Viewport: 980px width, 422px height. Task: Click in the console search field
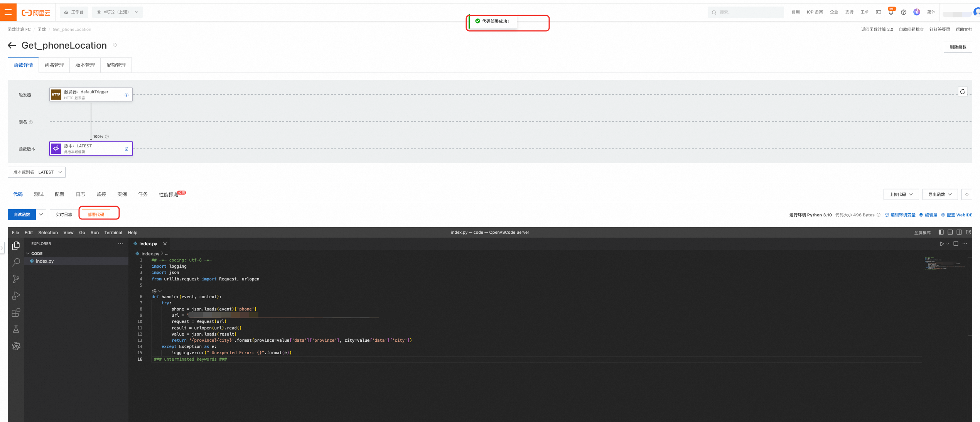(746, 12)
